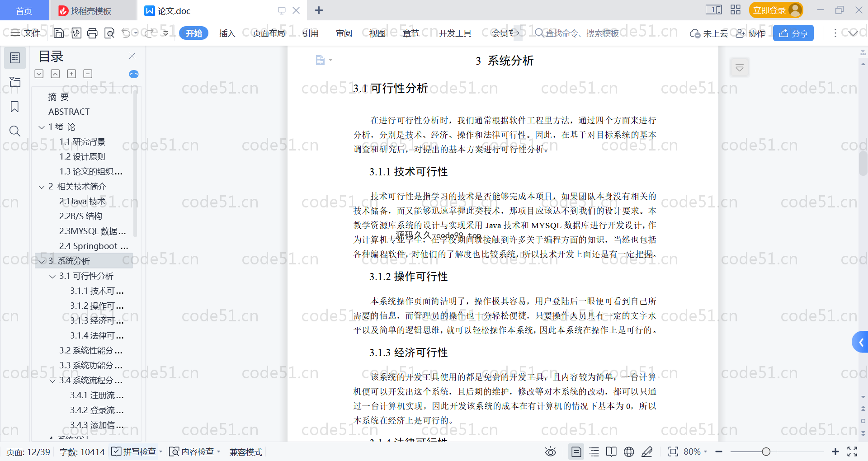Close the 目录 outline panel

[x=132, y=56]
